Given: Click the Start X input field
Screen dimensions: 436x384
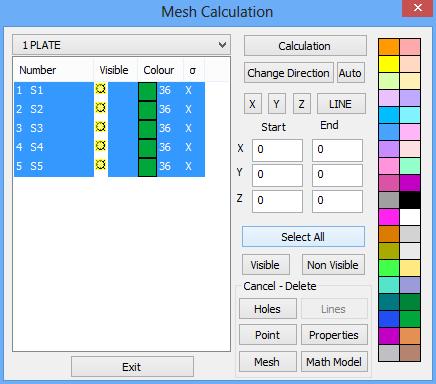Looking at the screenshot, I should pos(277,150).
